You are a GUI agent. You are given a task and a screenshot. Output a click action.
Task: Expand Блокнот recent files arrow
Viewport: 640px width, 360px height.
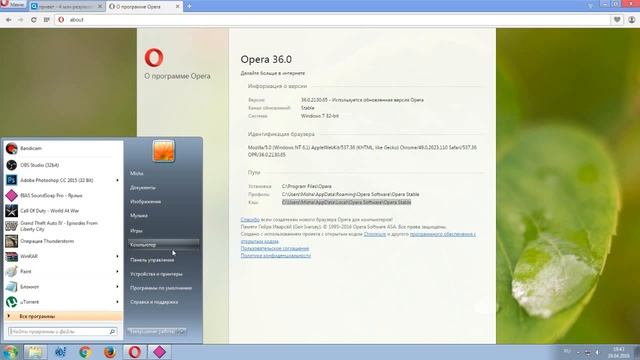(118, 287)
